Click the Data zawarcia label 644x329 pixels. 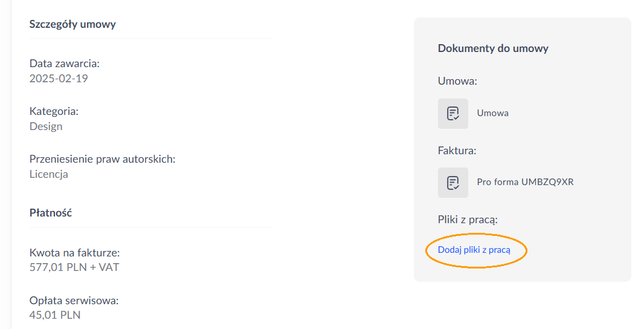tap(65, 64)
